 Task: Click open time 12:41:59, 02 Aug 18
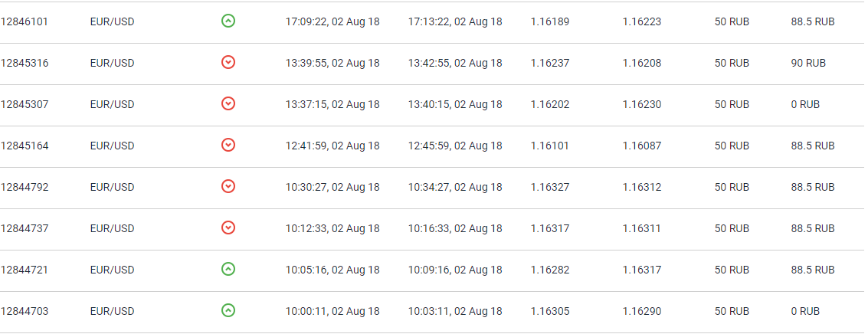click(x=332, y=146)
